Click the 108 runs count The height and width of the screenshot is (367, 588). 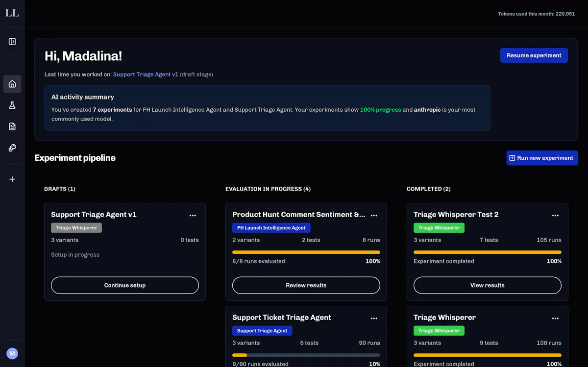(549, 343)
